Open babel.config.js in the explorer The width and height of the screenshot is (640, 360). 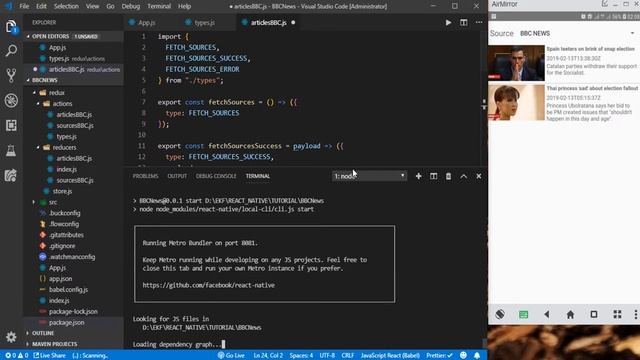[x=68, y=289]
